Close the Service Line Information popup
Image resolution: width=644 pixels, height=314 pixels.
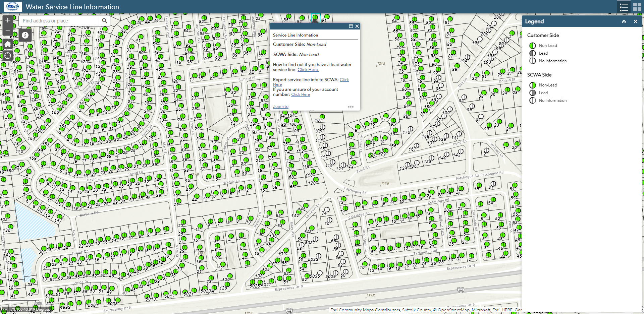coord(357,26)
